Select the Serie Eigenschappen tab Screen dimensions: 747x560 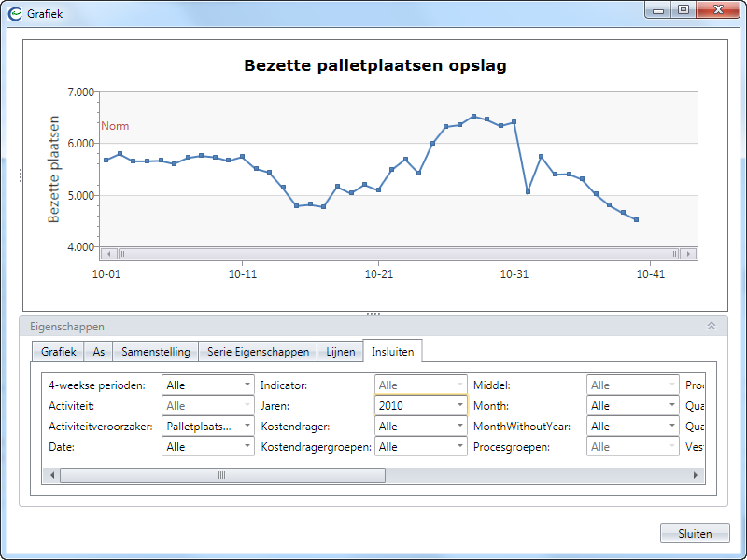click(x=258, y=352)
